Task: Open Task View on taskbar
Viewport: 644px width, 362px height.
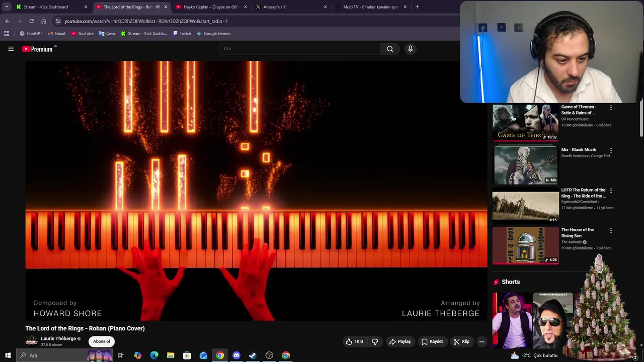Action: click(121, 355)
